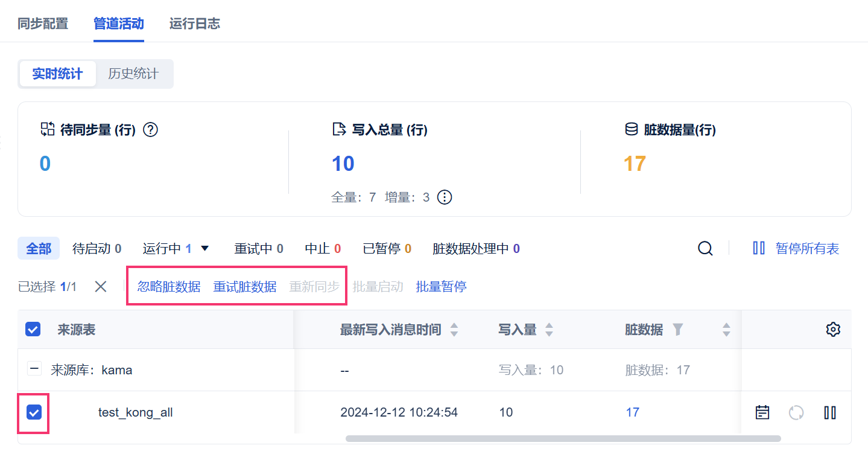This screenshot has width=868, height=451.
Task: Open the dirty data count 17 link
Action: (x=632, y=412)
